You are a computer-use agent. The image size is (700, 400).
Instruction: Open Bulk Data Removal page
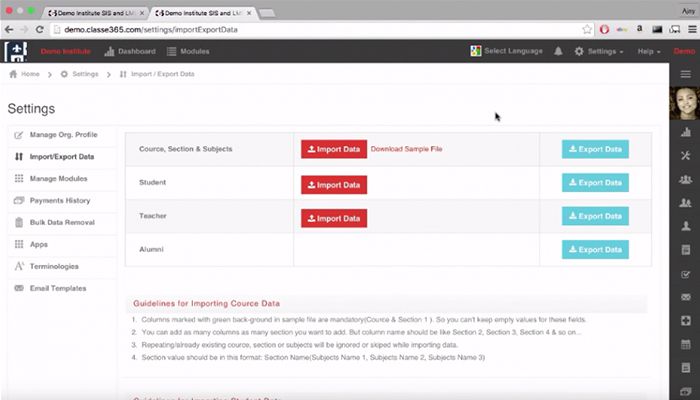(x=62, y=222)
